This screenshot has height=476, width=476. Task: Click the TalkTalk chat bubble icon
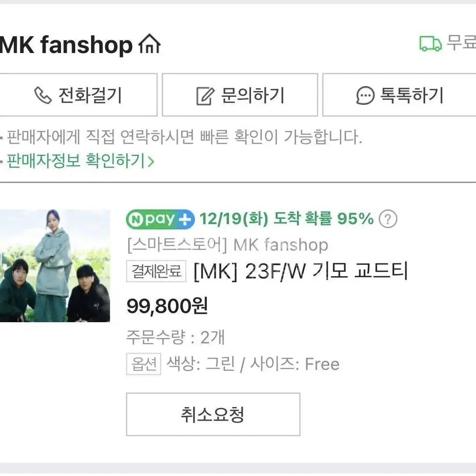(365, 95)
